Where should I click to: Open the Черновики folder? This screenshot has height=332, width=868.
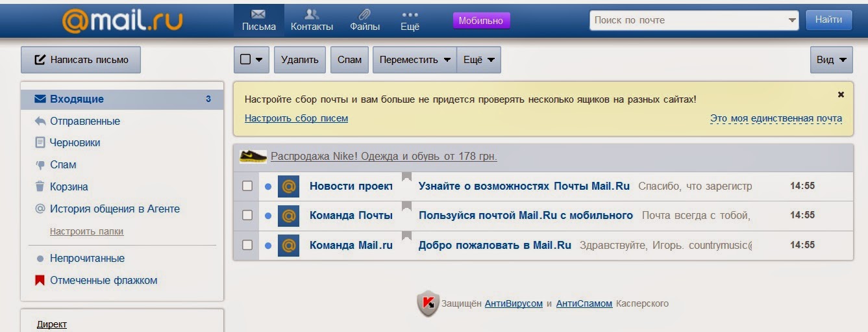75,143
